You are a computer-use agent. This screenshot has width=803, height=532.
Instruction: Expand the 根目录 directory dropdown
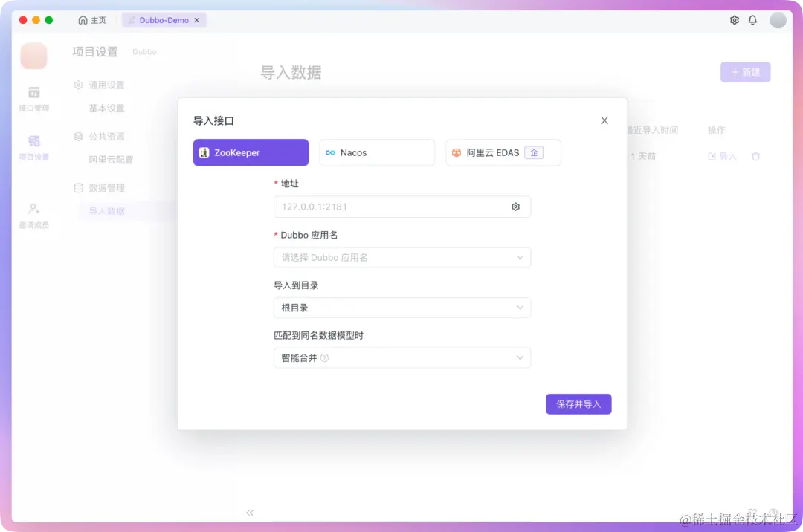click(x=402, y=307)
